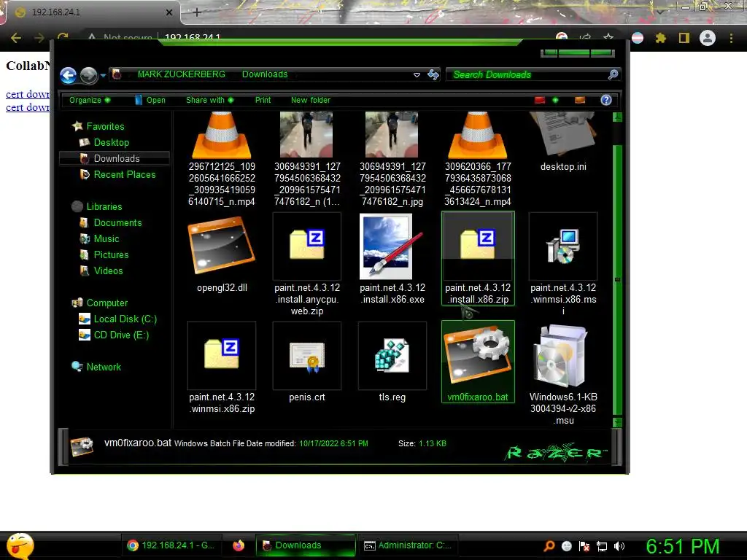Select MARK ZUCKERBERG in address breadcrumb
Viewport: 747px width, 560px height.
(181, 74)
